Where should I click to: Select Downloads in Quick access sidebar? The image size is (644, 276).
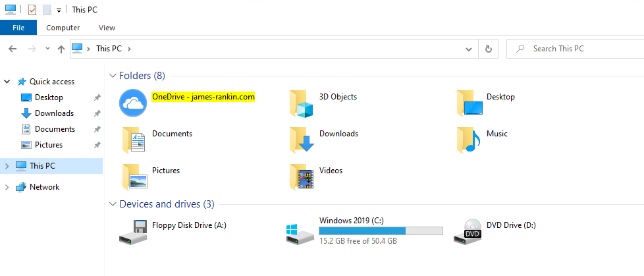click(54, 113)
